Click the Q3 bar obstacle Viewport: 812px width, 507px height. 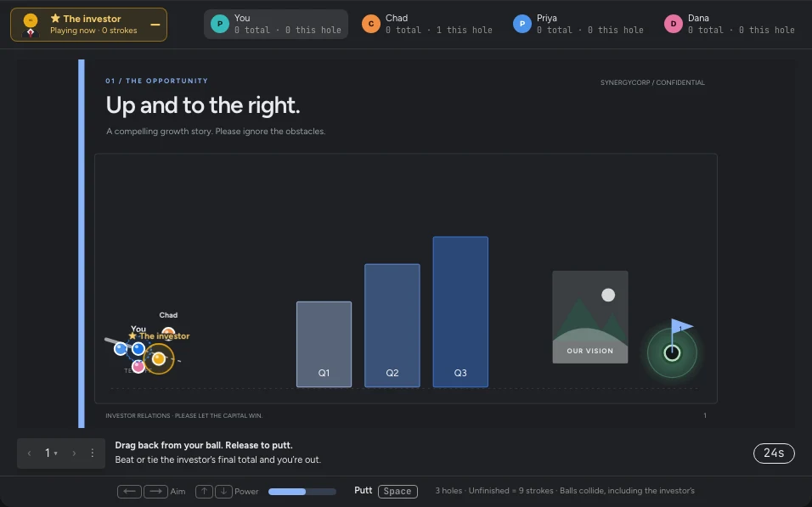(x=460, y=312)
